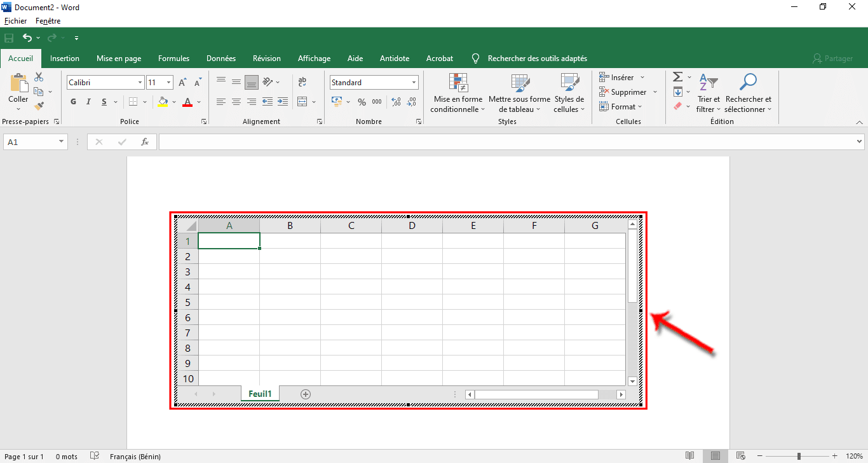The image size is (868, 463).
Task: Open the Fichier menu
Action: pos(15,21)
